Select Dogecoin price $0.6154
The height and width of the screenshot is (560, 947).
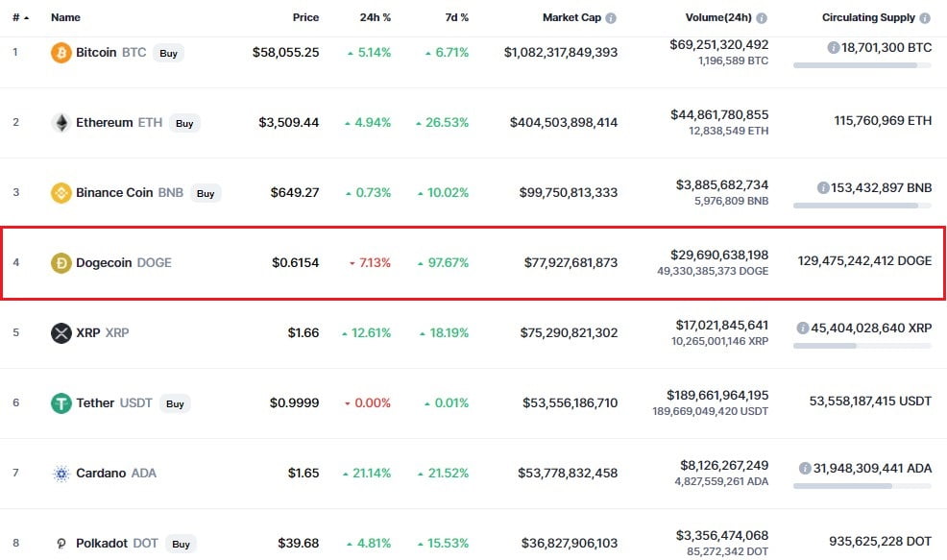point(295,263)
